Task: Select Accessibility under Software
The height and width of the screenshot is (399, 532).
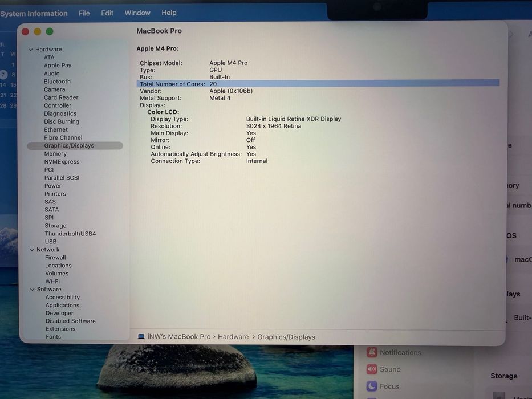Action: (x=62, y=297)
